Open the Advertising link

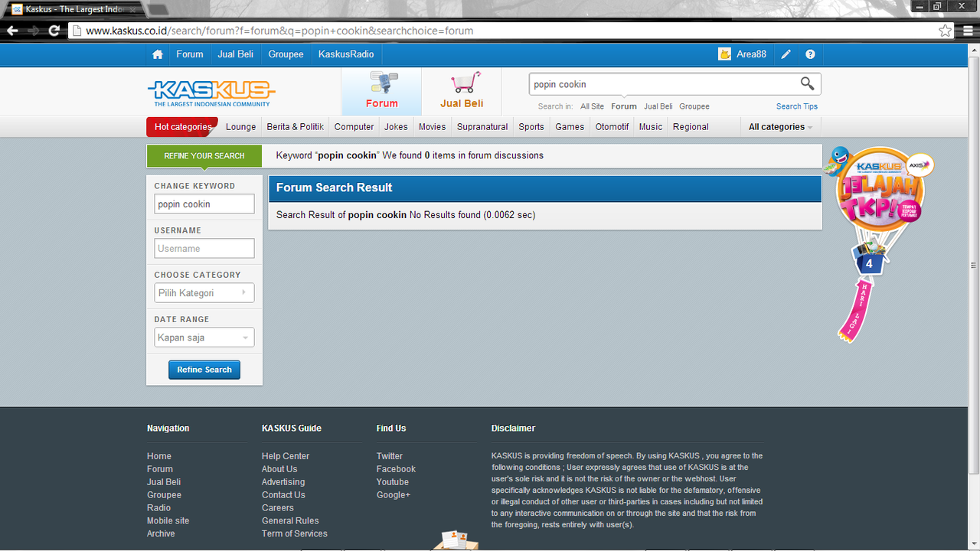click(x=283, y=482)
